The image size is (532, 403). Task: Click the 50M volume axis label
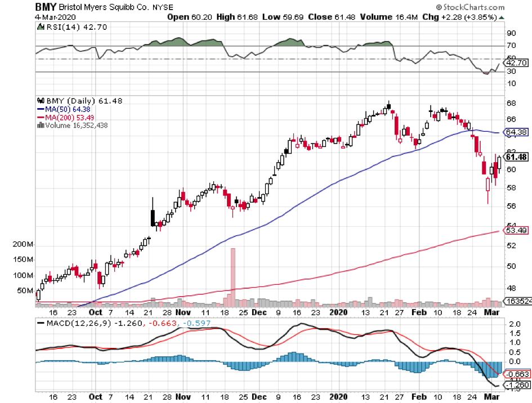pyautogui.click(x=25, y=291)
